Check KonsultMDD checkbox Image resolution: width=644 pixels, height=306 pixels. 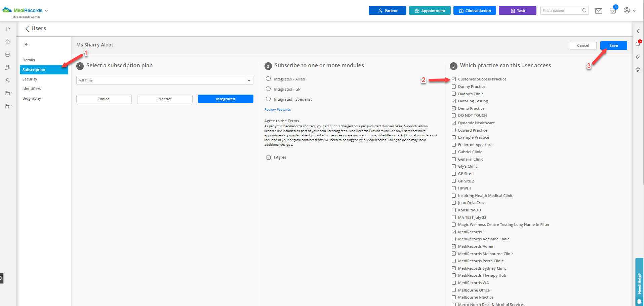point(454,210)
